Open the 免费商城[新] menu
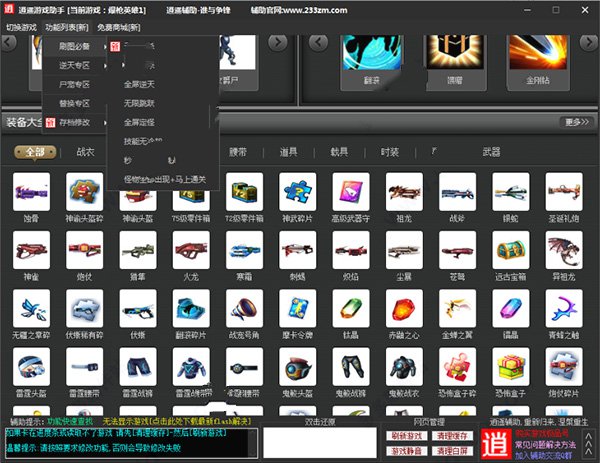The height and width of the screenshot is (463, 600). tap(119, 28)
